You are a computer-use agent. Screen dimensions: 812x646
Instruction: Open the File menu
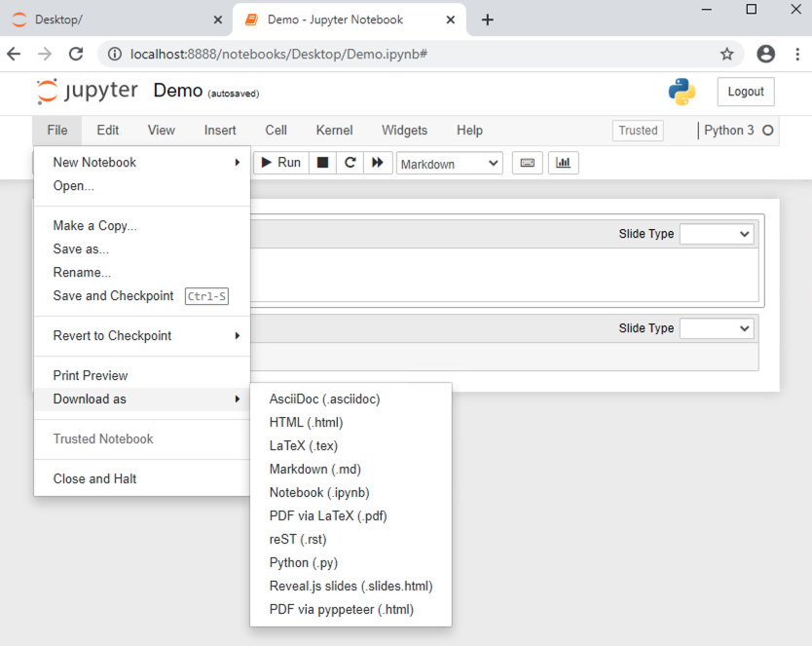coord(57,131)
